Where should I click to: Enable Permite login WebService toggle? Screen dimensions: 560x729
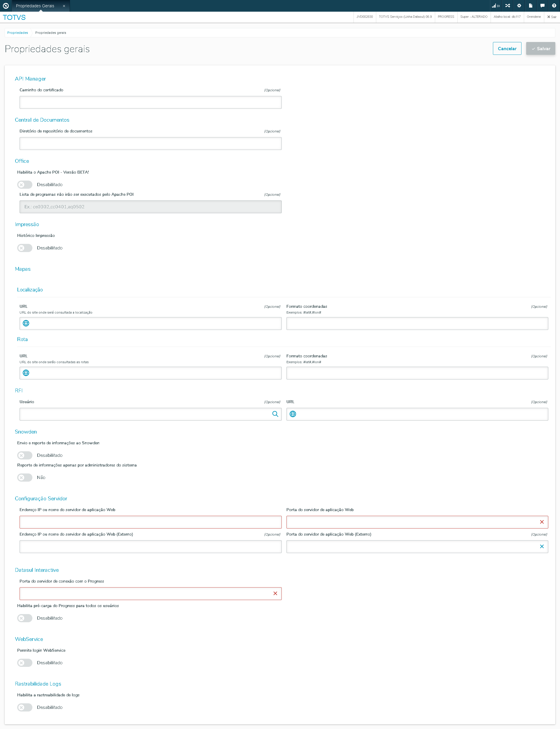point(25,663)
